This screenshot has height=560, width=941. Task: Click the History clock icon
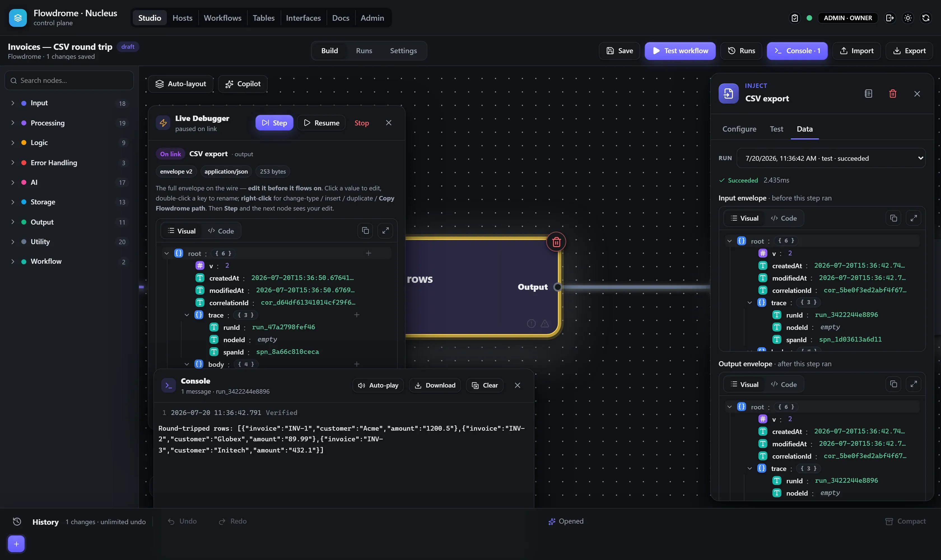[17, 522]
